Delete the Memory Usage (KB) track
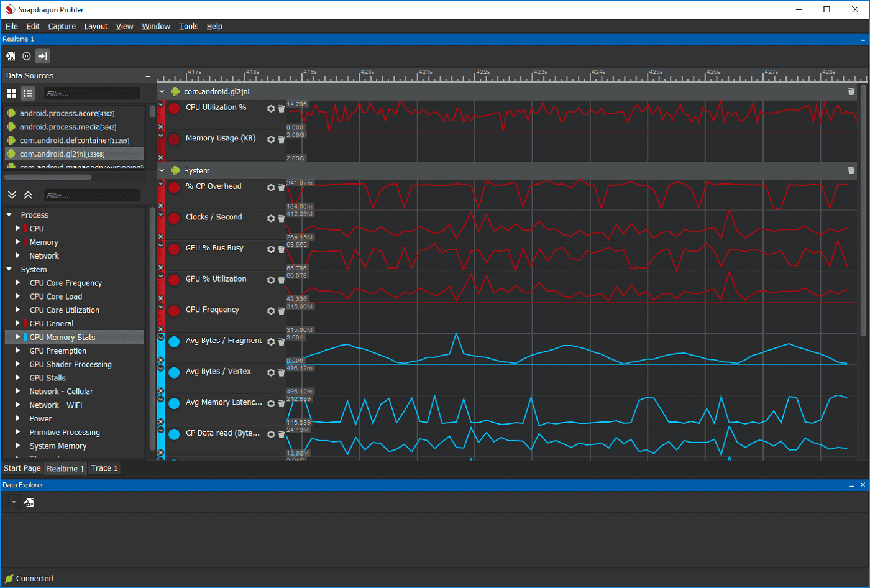The height and width of the screenshot is (588, 870). (281, 139)
